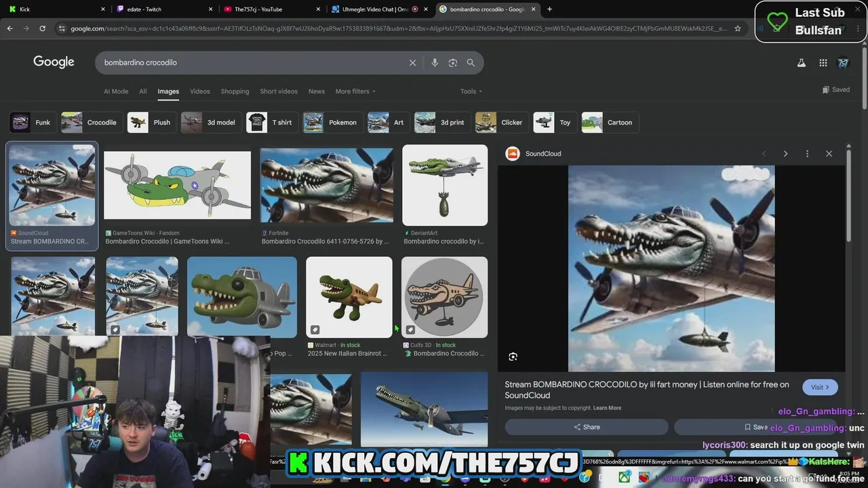Screen dimensions: 868x488
Task: Click the magnifier search submit icon
Action: [x=471, y=62]
